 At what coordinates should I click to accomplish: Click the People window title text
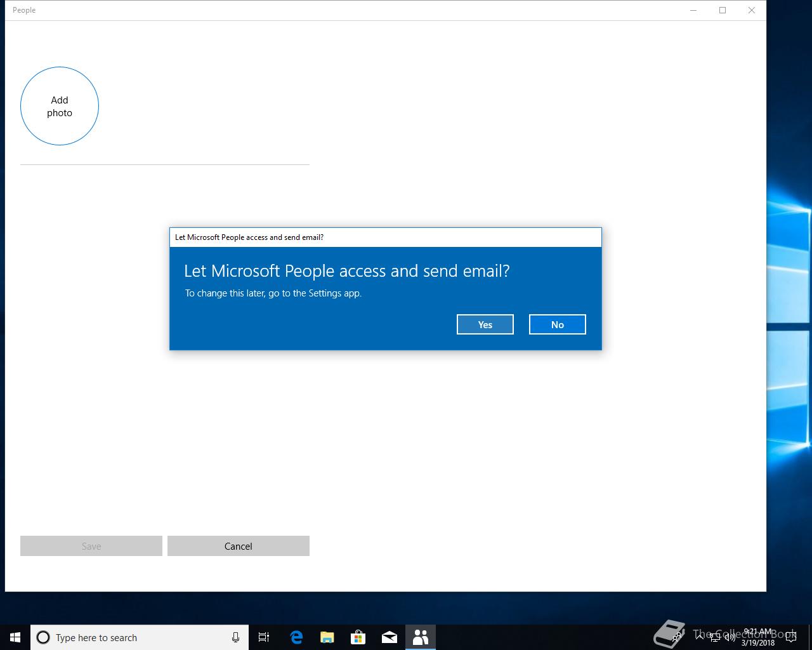click(x=24, y=10)
